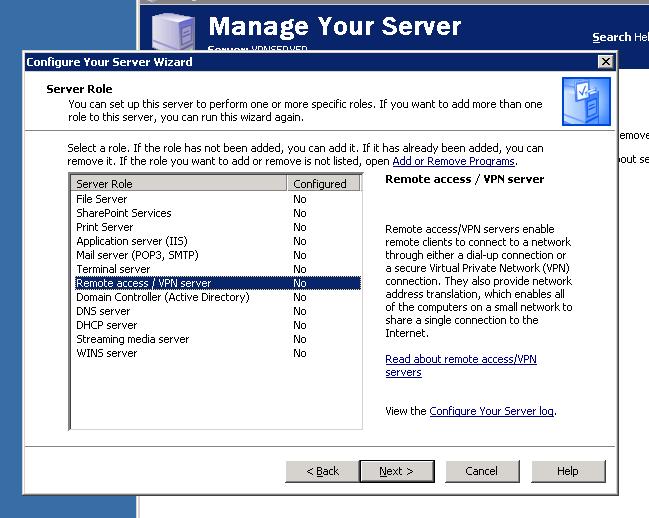Click the Manage Your Server title

pyautogui.click(x=334, y=26)
